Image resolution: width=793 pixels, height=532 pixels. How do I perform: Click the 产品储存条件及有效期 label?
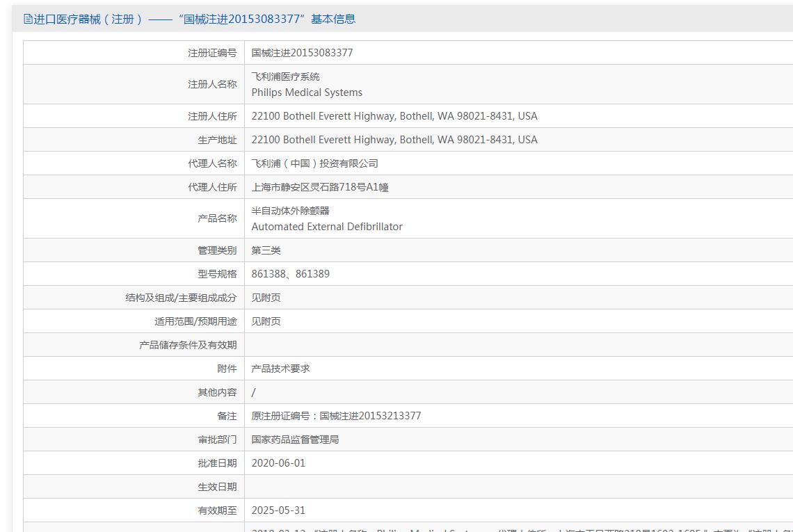click(x=188, y=346)
